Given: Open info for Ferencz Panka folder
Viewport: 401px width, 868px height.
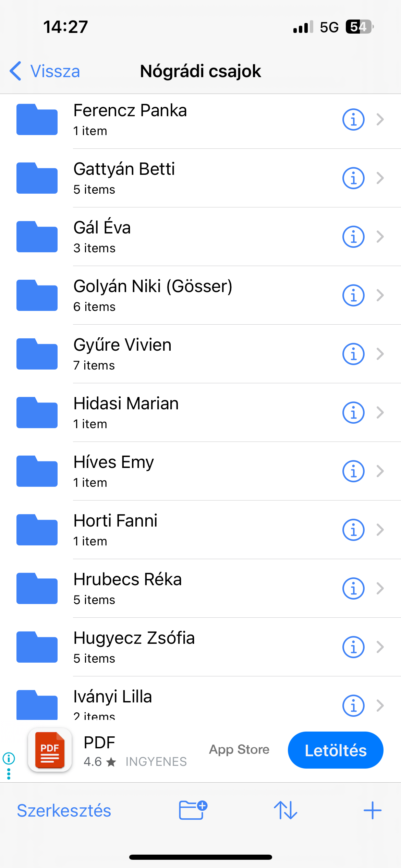Looking at the screenshot, I should click(353, 120).
